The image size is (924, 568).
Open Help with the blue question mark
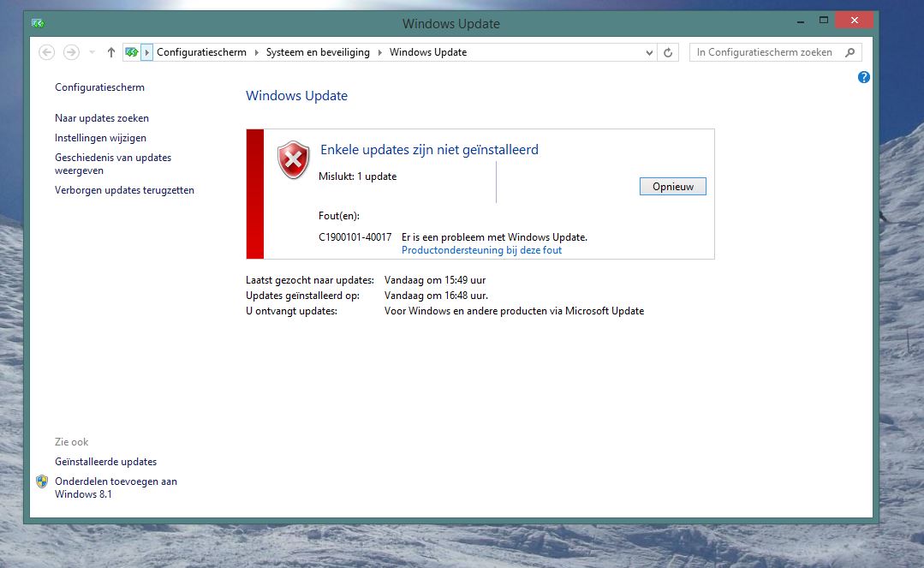click(863, 77)
